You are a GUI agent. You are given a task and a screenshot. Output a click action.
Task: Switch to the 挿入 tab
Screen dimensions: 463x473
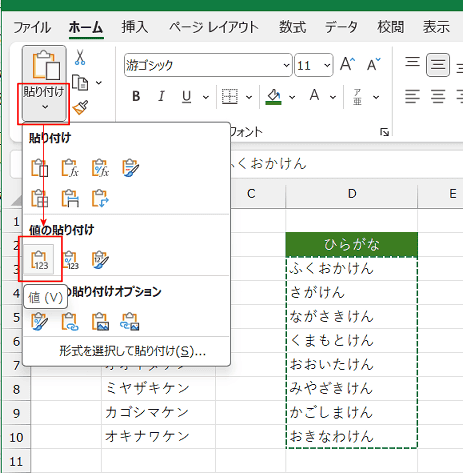(135, 27)
